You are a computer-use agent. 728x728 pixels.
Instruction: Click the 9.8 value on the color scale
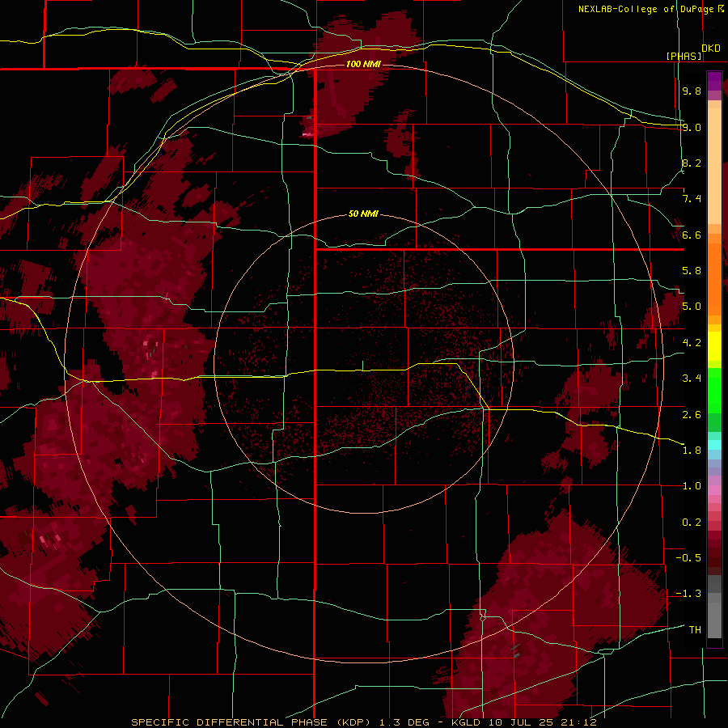click(692, 91)
